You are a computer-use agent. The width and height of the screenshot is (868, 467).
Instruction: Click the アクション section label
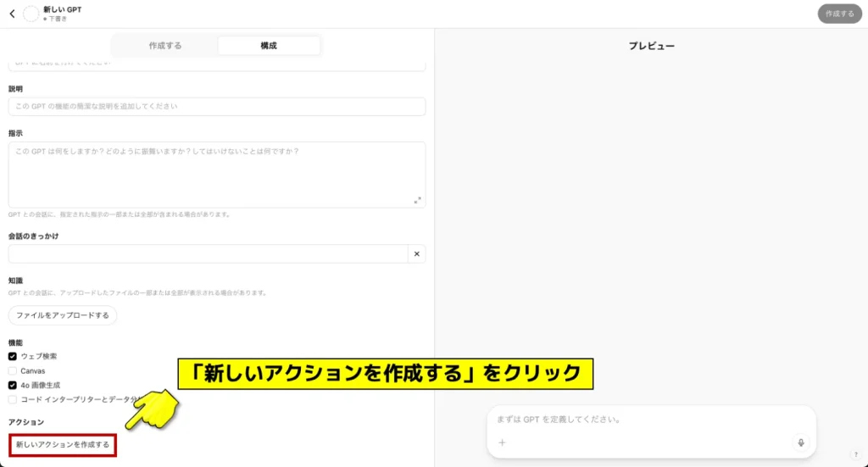[26, 422]
